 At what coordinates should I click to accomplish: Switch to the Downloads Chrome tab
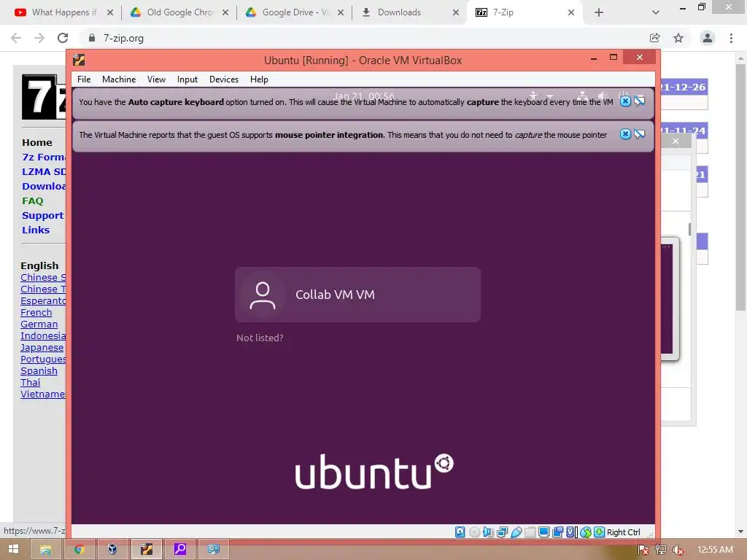pos(409,12)
